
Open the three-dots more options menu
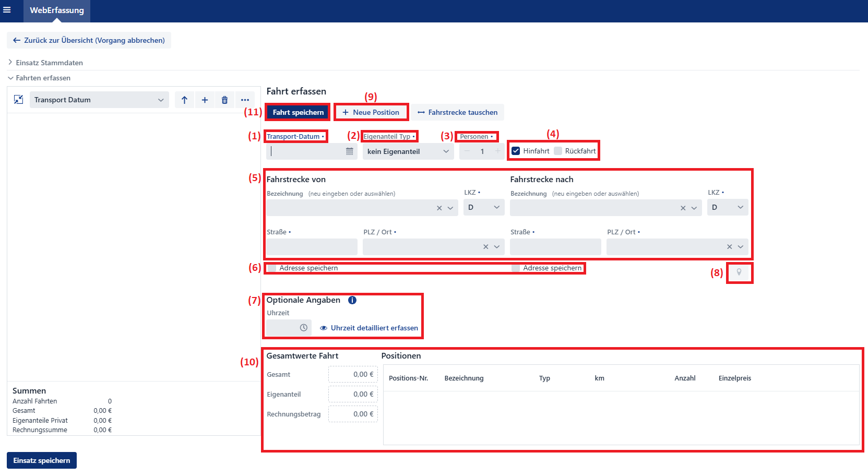tap(245, 100)
